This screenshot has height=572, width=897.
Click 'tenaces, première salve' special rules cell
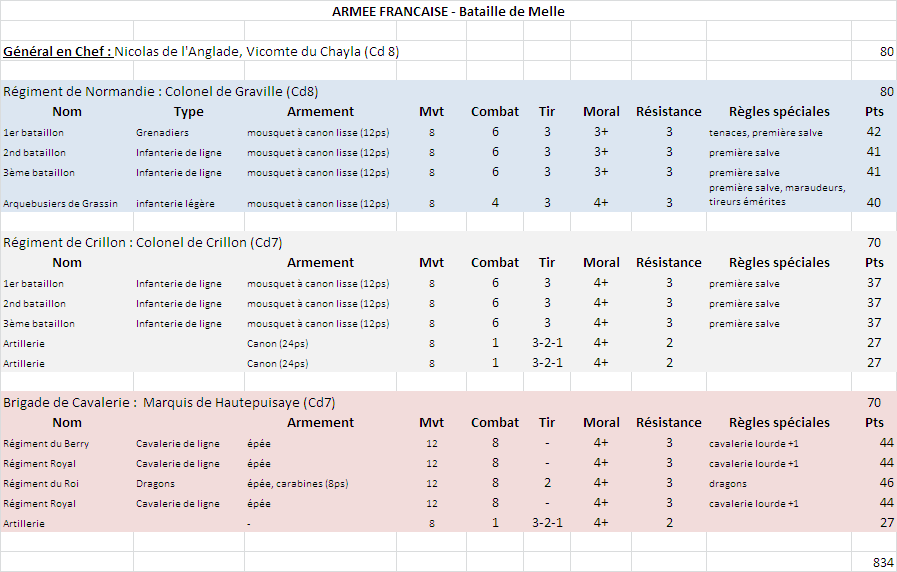(x=765, y=133)
